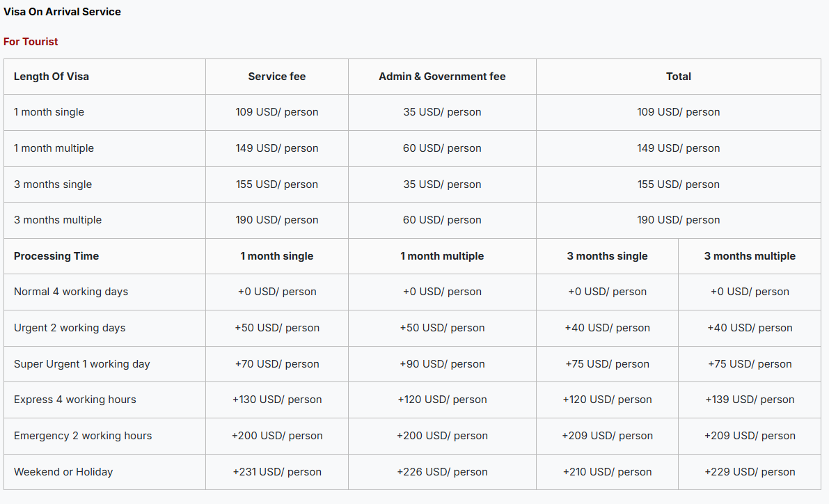Click the "Processing Time" header cell
This screenshot has width=829, height=504.
[56, 256]
